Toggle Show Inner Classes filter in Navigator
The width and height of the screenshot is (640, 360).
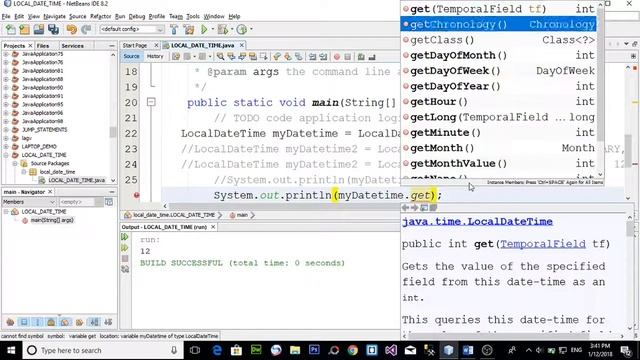pos(65,322)
